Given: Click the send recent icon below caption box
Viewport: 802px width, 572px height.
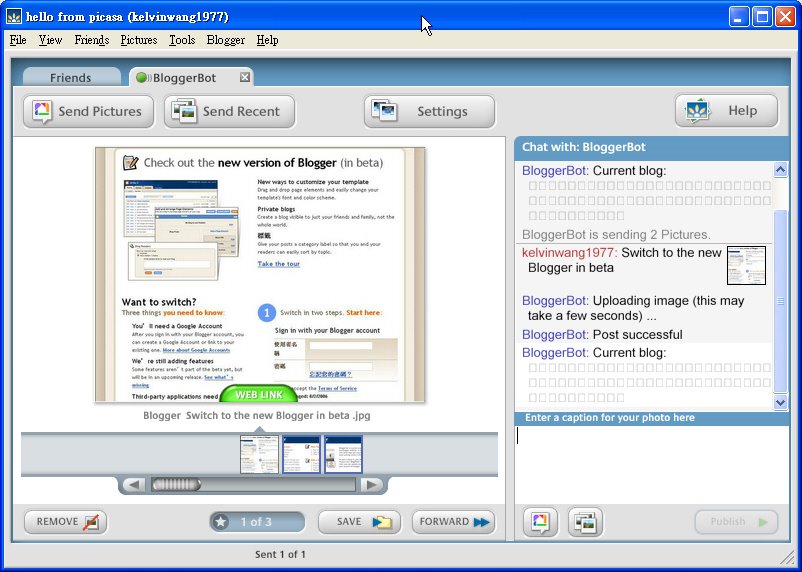Looking at the screenshot, I should point(585,522).
